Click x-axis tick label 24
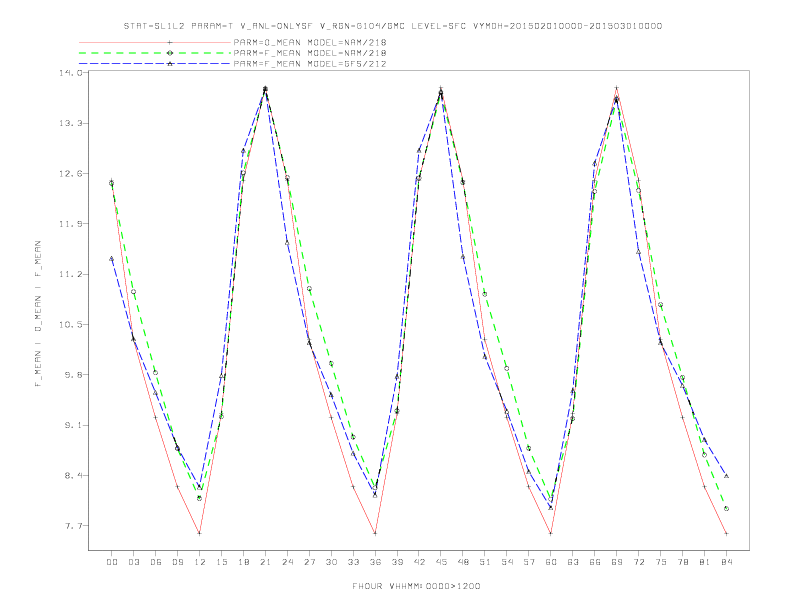Image resolution: width=792 pixels, height=612 pixels. point(287,562)
